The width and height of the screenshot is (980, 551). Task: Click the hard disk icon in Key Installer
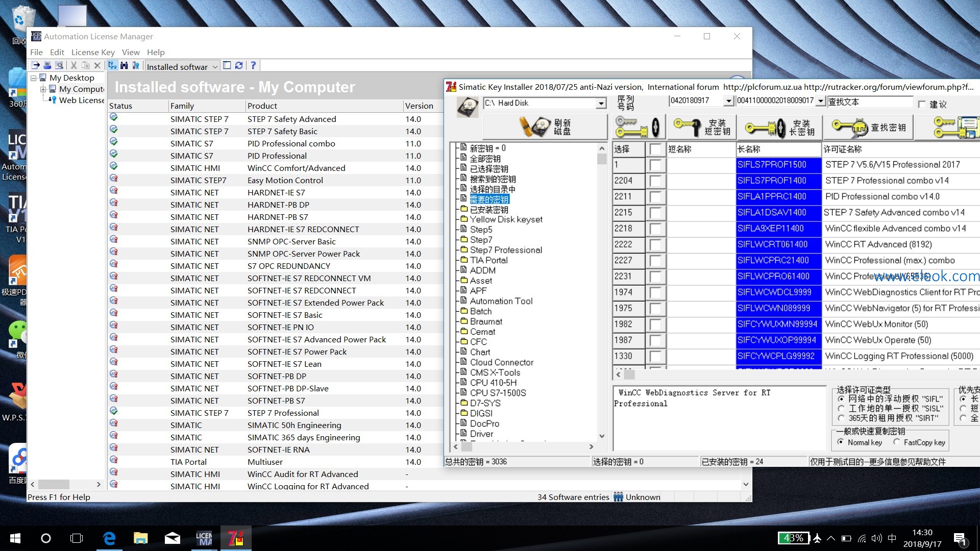click(x=467, y=107)
